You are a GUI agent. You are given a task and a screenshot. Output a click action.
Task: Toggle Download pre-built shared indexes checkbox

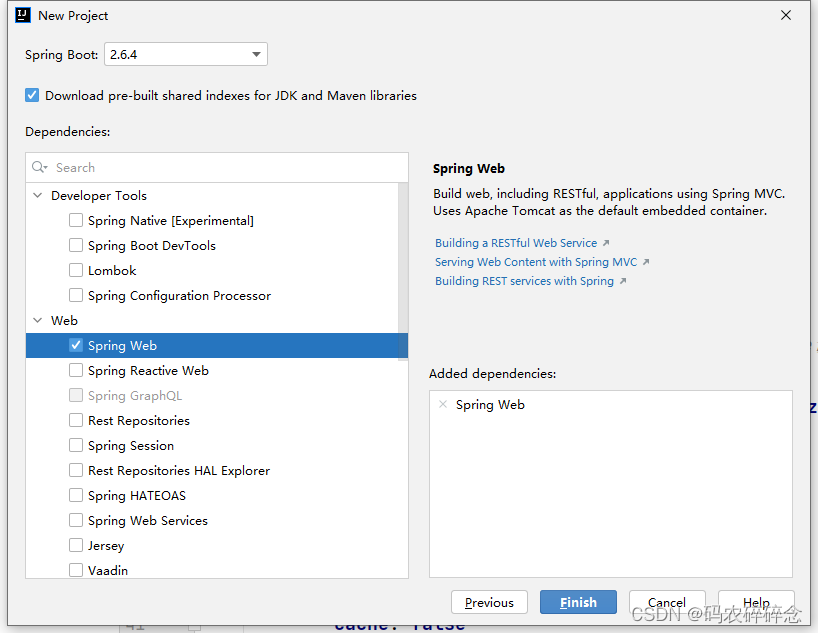click(x=32, y=95)
